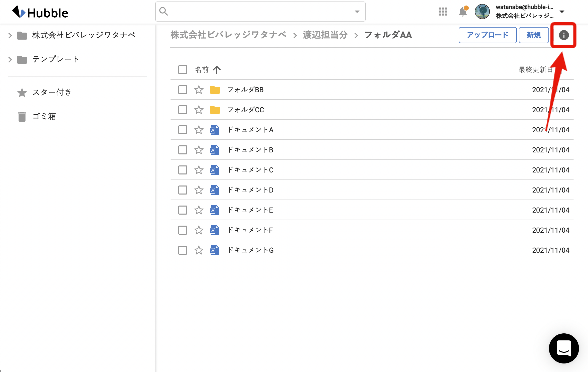This screenshot has height=372, width=588.
Task: Star ドキュメントC
Action: click(199, 170)
